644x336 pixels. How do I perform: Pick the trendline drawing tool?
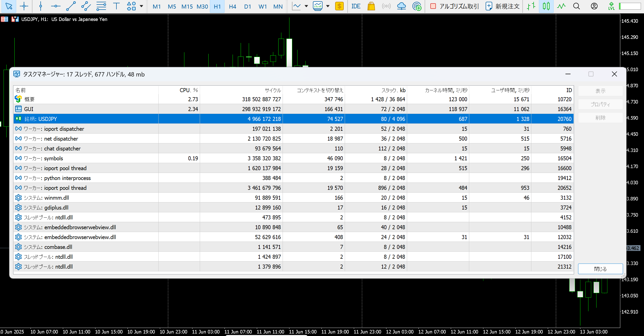click(71, 6)
